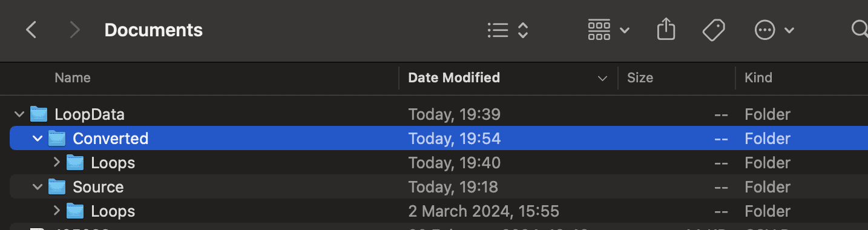Screen dimensions: 868x230
Task: Click the Share icon in toolbar
Action: coord(666,30)
